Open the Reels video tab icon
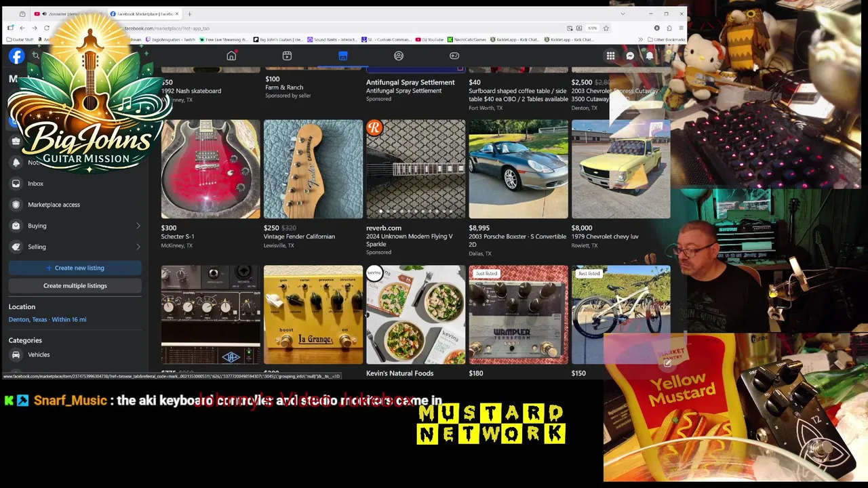This screenshot has width=868, height=488. pos(287,56)
